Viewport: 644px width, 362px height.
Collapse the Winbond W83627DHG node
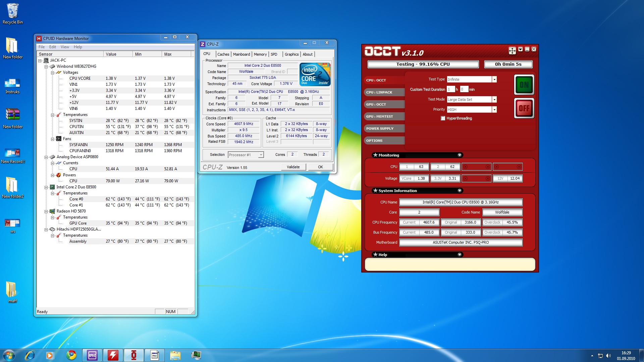point(46,67)
